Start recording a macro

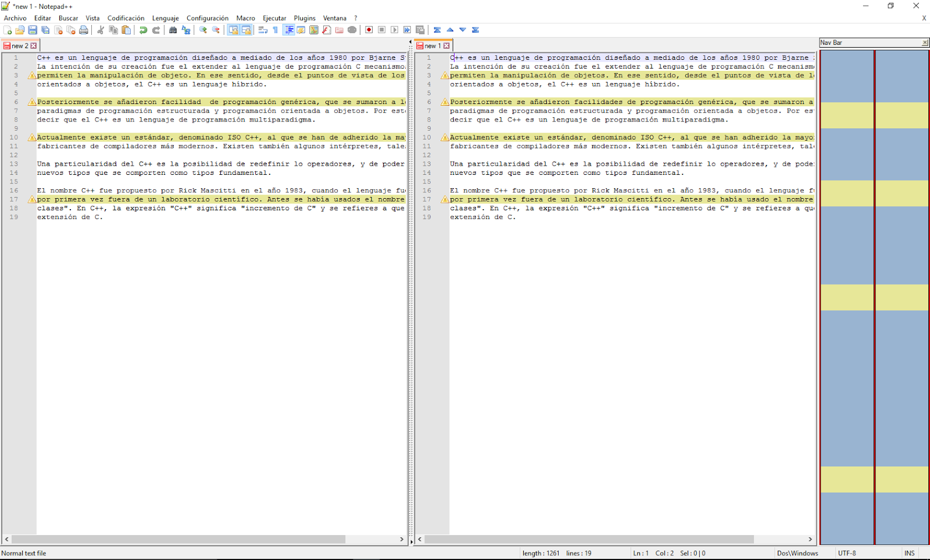pyautogui.click(x=368, y=30)
